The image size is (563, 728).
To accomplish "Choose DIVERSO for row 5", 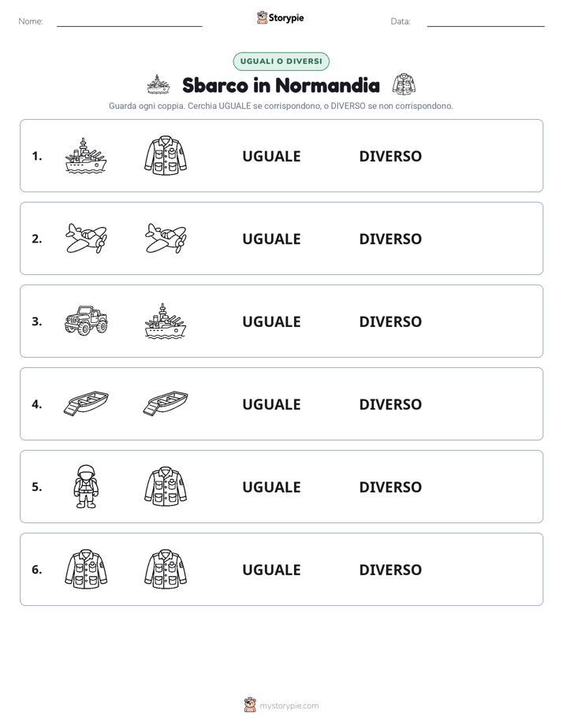I will [x=390, y=487].
